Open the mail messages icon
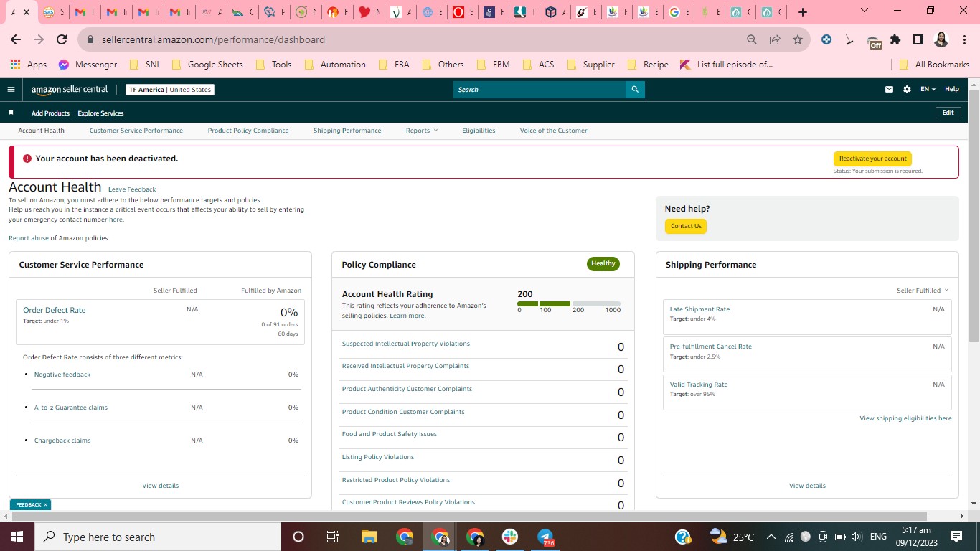Screen dimensions: 980x551 pyautogui.click(x=890, y=90)
